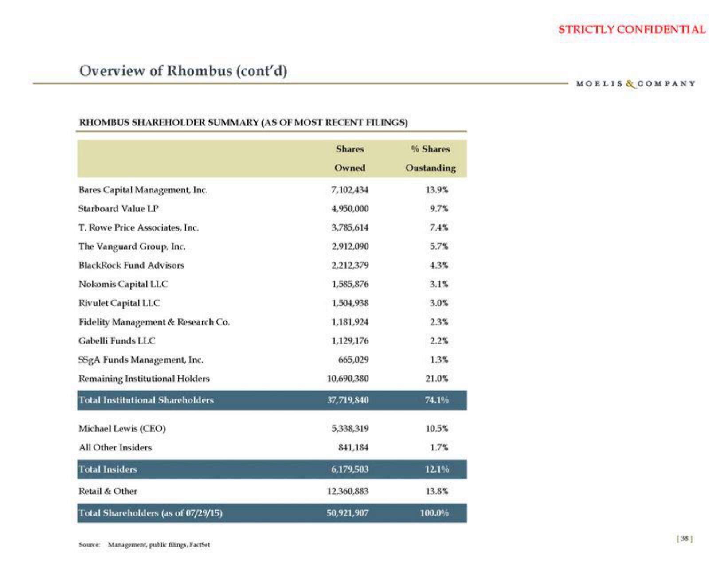Click the 7.4% cell
Viewport: 728px width, 563px height.
tap(439, 227)
